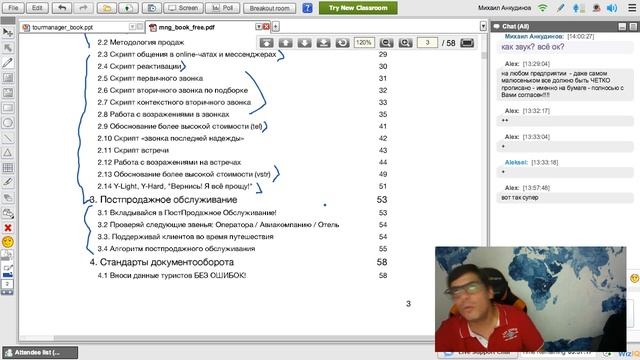Click the Redo arrow button
Viewport: 640px width, 360px height.
coord(83,8)
